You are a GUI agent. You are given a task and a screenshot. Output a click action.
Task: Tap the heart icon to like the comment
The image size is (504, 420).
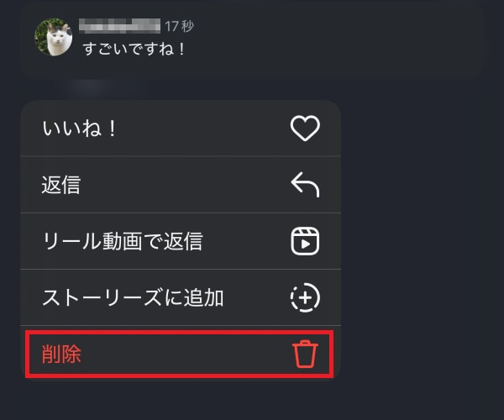305,129
